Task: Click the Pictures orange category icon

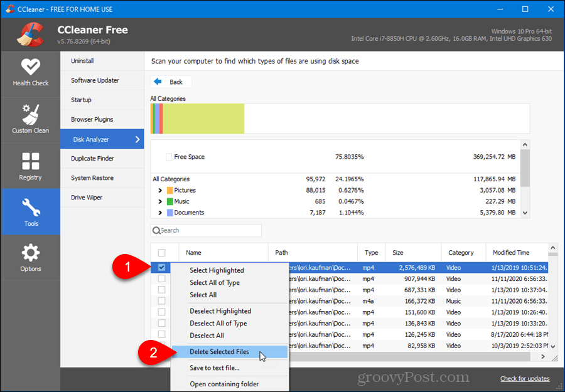Action: (x=170, y=191)
